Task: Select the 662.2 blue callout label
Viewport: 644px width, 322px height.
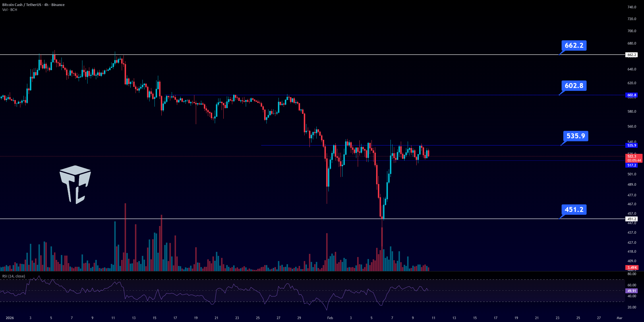Action: tap(574, 45)
